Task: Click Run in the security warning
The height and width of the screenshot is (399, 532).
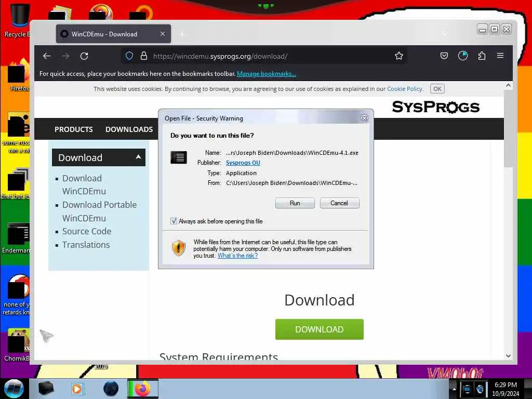Action: (x=295, y=203)
